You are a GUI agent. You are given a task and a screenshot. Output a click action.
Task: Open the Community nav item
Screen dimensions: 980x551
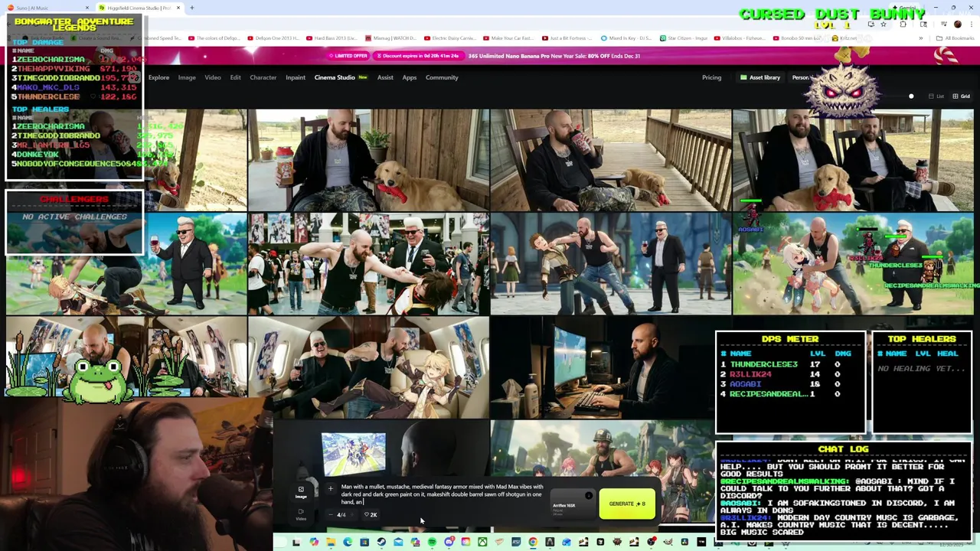pos(442,77)
